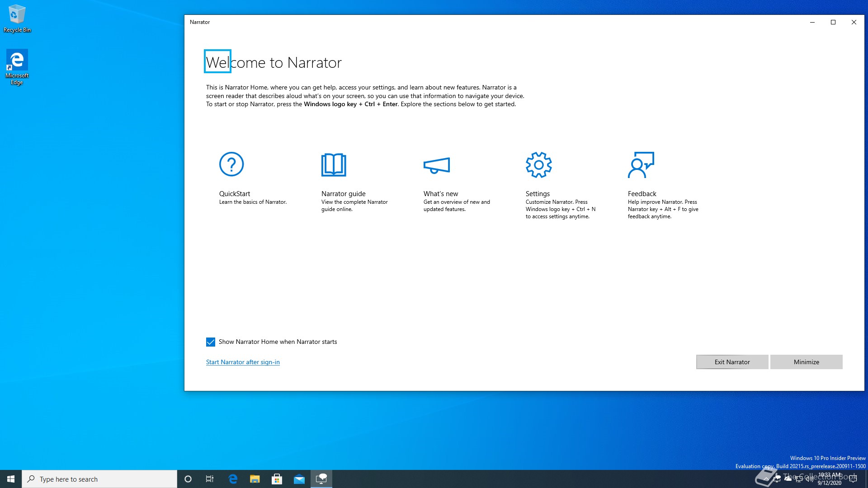868x488 pixels.
Task: Click the QuickStart title text
Action: coord(235,193)
